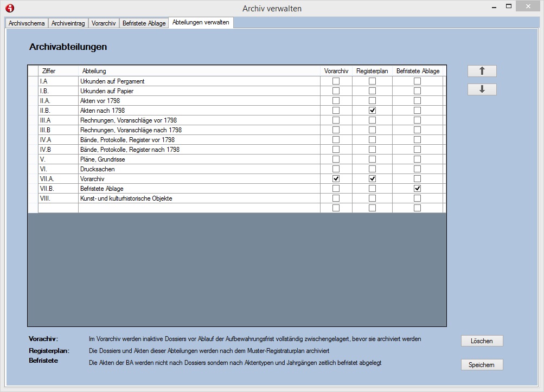The image size is (544, 392).
Task: Click the empty Abteilung cell in last row
Action: click(199, 208)
